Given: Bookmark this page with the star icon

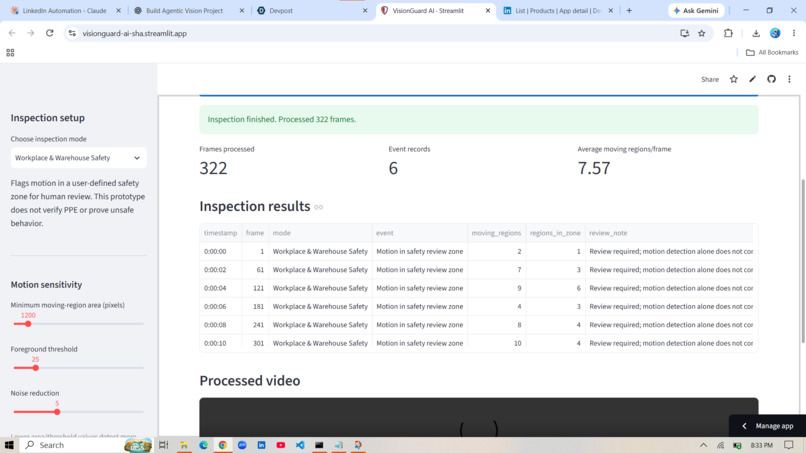Looking at the screenshot, I should pos(702,33).
